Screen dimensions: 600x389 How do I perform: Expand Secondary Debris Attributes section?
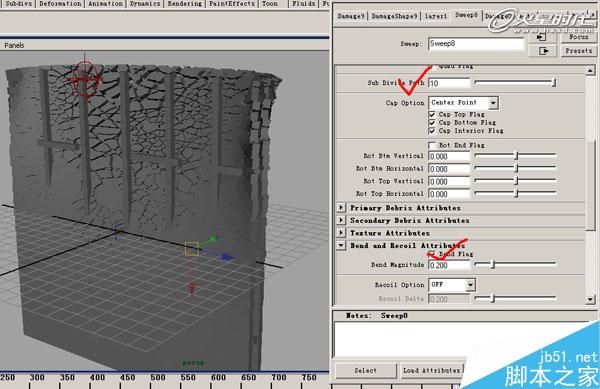(341, 220)
